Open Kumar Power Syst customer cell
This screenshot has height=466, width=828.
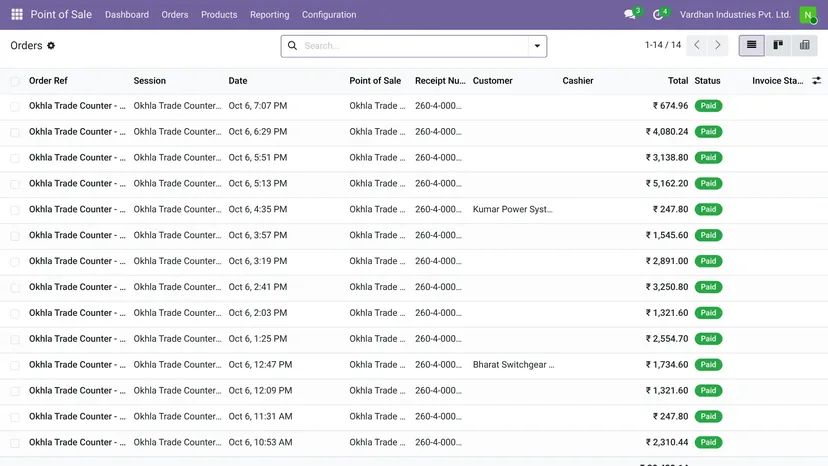click(x=512, y=209)
